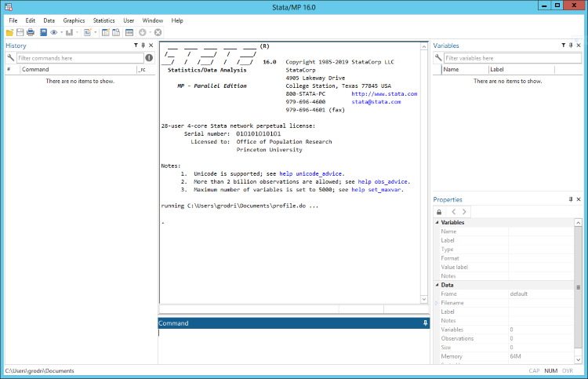
Task: Click the Command column header in History
Action: pyautogui.click(x=78, y=69)
